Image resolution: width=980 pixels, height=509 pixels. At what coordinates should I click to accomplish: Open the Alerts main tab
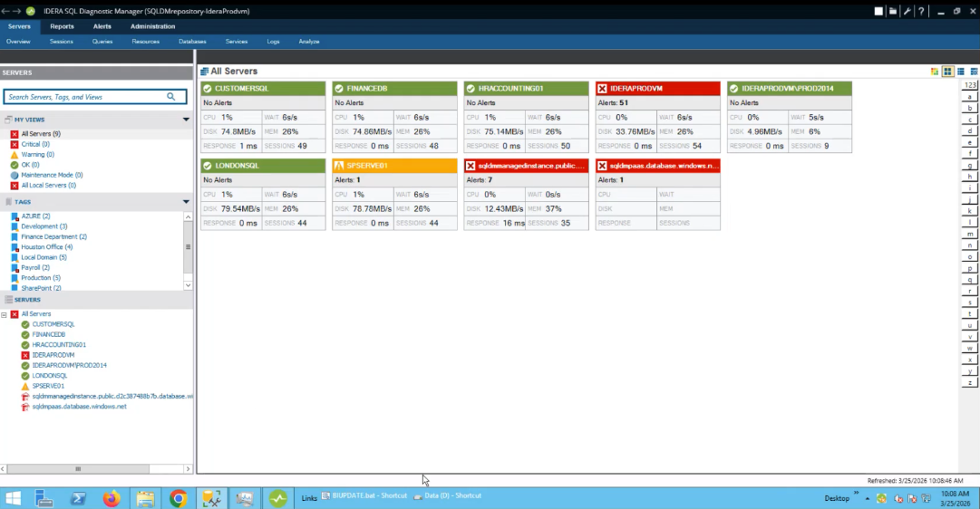click(102, 26)
